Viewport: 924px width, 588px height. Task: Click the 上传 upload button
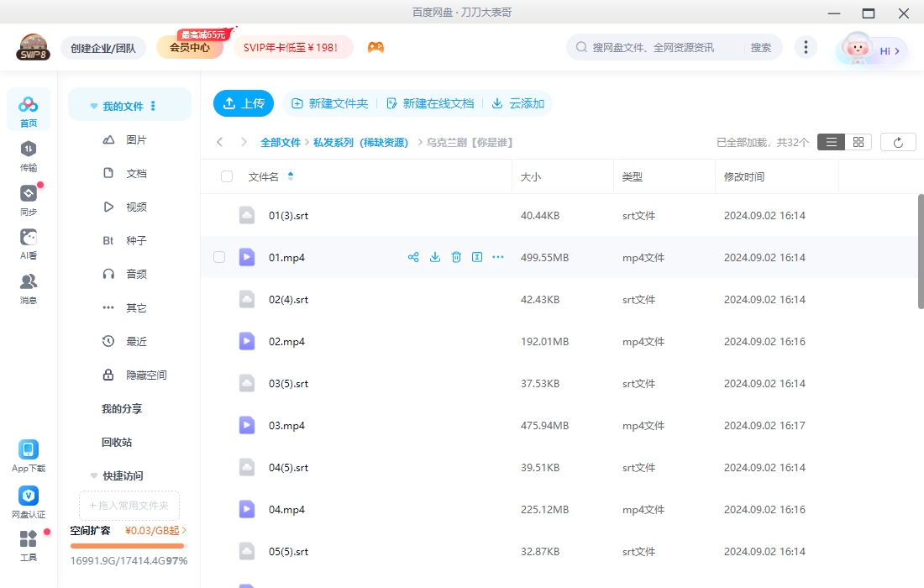point(244,103)
